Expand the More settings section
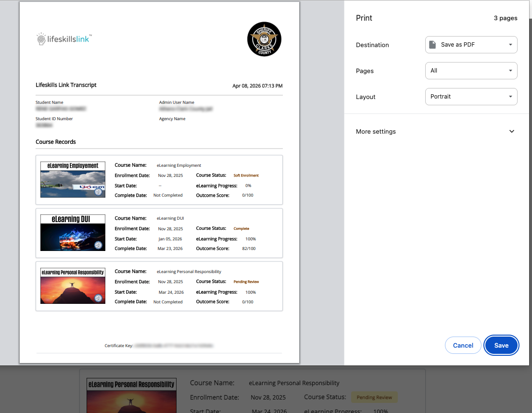The width and height of the screenshot is (532, 413). pyautogui.click(x=376, y=132)
